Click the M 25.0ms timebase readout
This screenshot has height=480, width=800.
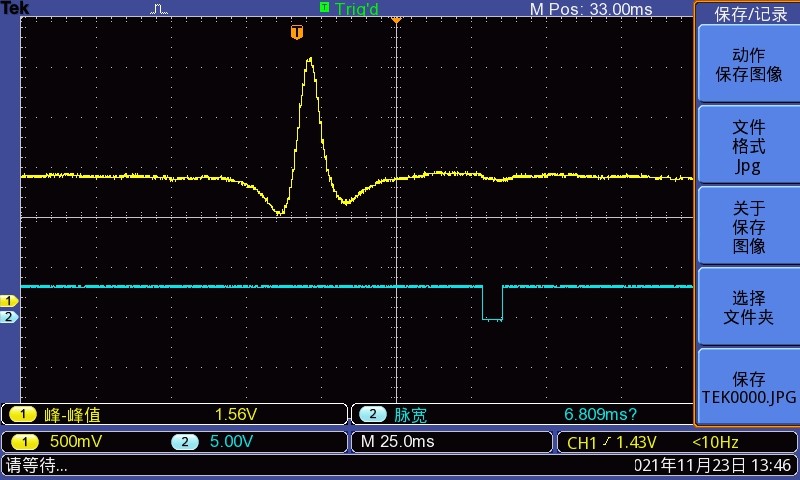397,441
